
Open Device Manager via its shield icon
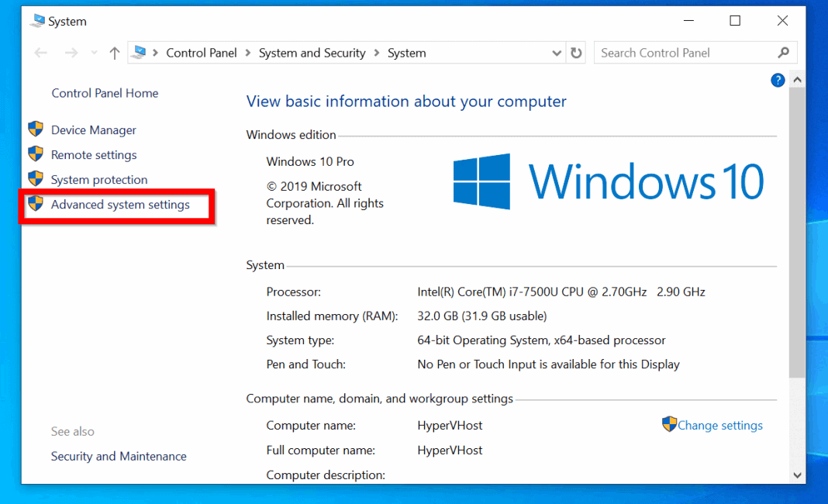tap(36, 129)
